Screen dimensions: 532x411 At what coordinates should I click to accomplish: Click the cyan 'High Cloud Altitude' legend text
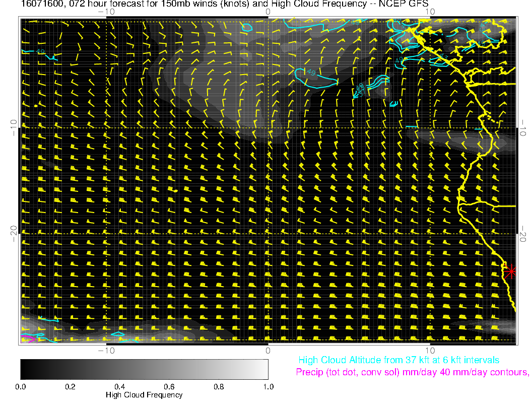[398, 360]
